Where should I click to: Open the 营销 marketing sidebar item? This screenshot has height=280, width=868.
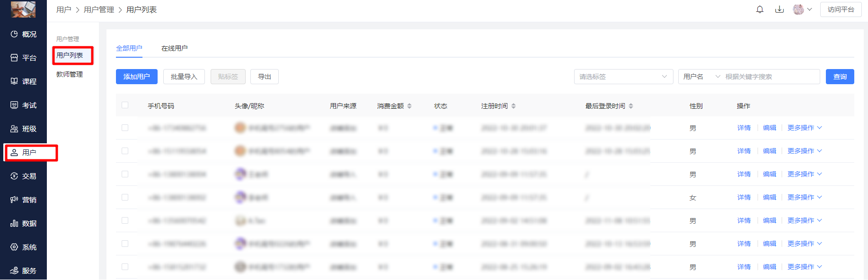(23, 200)
